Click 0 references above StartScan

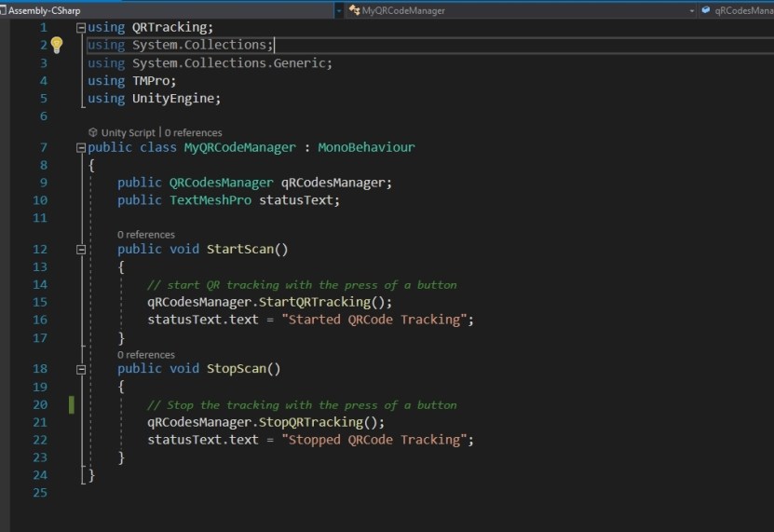coord(146,234)
